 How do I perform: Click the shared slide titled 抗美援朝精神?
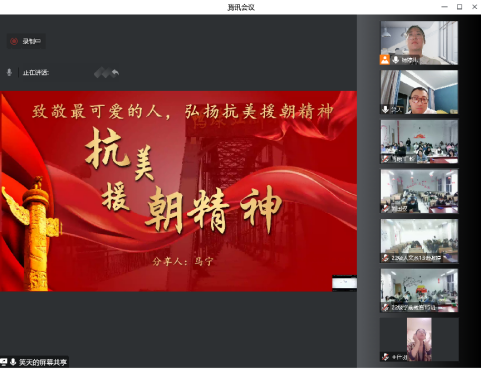(x=178, y=191)
